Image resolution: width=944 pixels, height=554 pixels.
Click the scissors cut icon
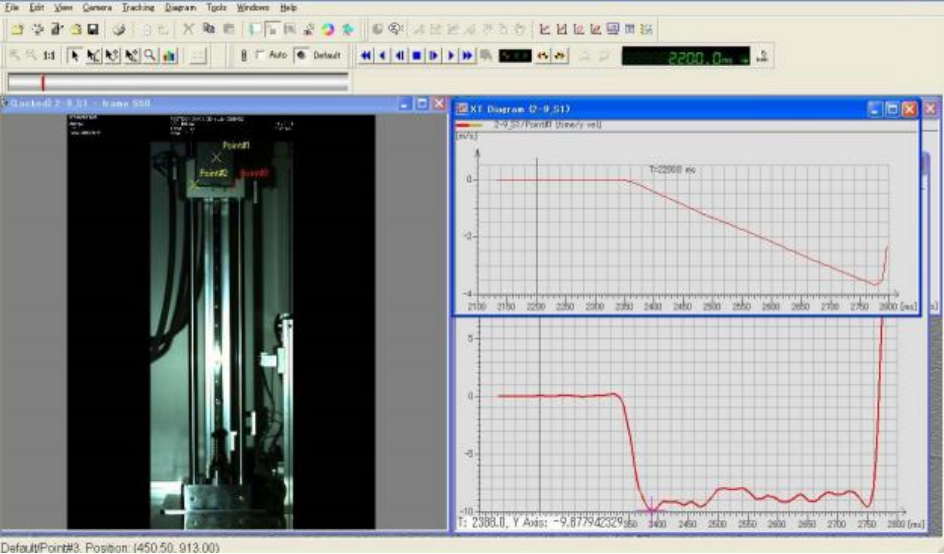coord(187,29)
